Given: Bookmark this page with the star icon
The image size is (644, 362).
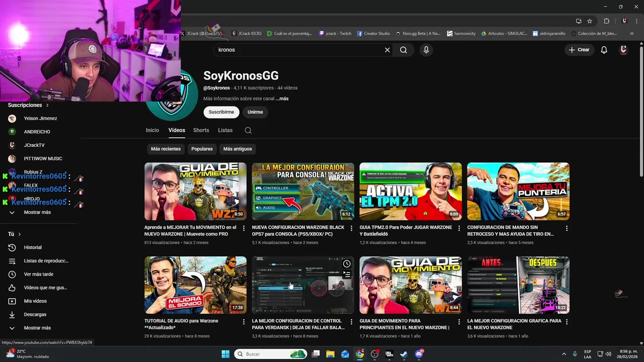Looking at the screenshot, I should [x=590, y=21].
